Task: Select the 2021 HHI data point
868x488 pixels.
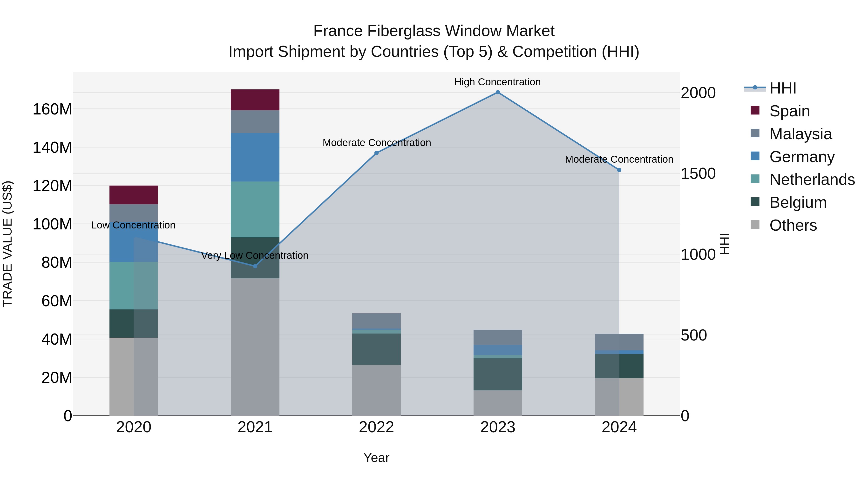Action: (x=255, y=266)
